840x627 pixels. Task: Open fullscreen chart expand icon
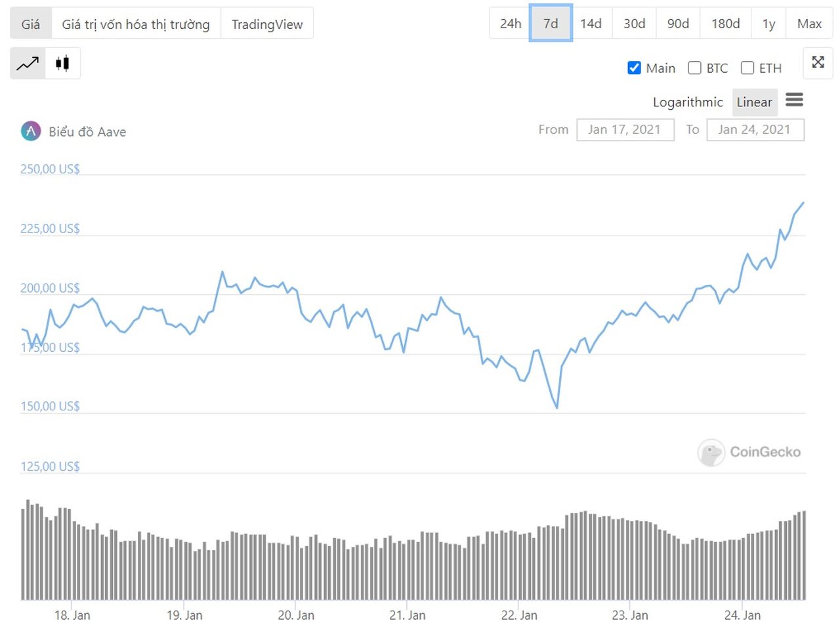pyautogui.click(x=818, y=62)
